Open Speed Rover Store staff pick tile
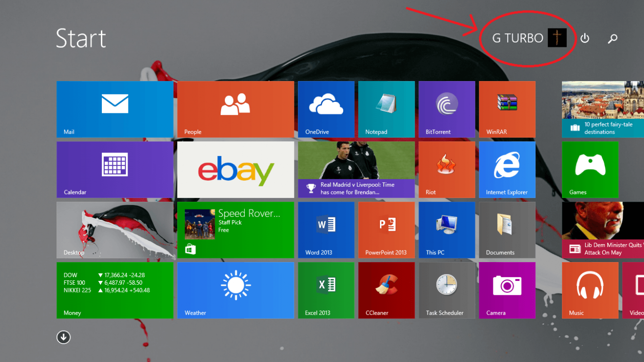Screen dimensions: 644x362 click(x=236, y=230)
